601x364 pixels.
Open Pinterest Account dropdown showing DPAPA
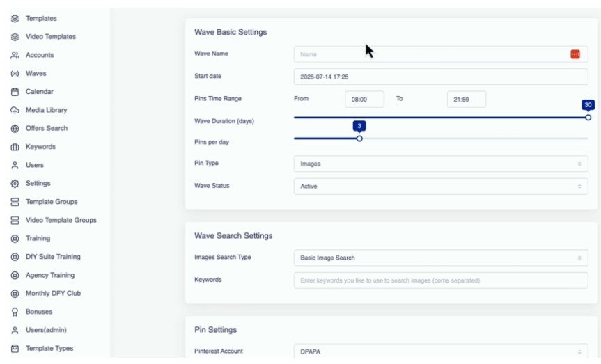tap(441, 351)
